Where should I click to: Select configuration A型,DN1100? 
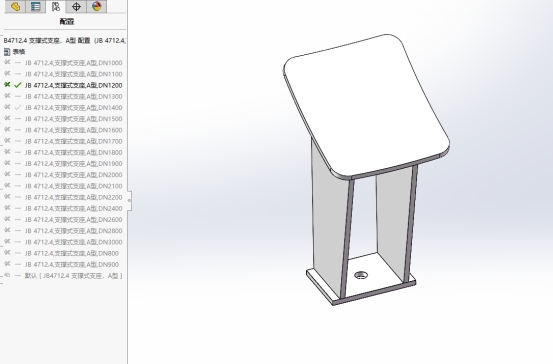coord(74,74)
